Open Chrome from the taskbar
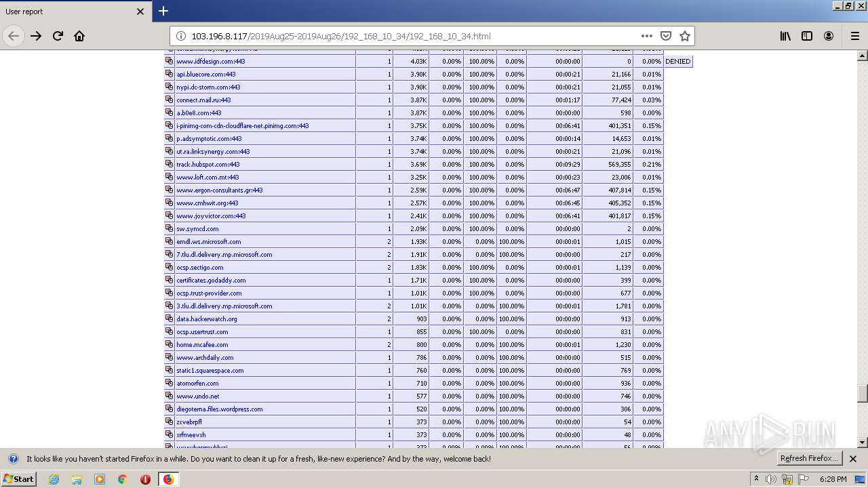This screenshot has width=868, height=488. point(122,479)
